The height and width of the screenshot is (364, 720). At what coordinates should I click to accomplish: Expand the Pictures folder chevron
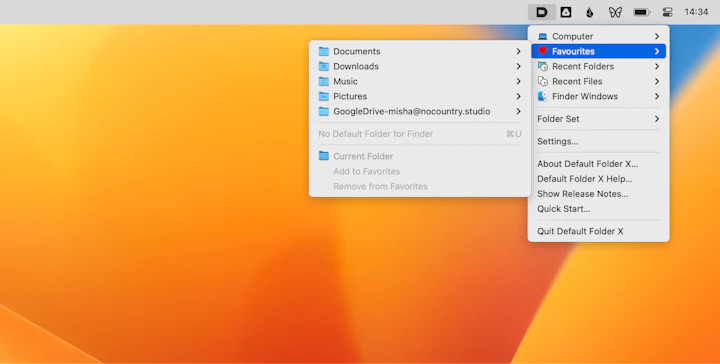click(518, 96)
